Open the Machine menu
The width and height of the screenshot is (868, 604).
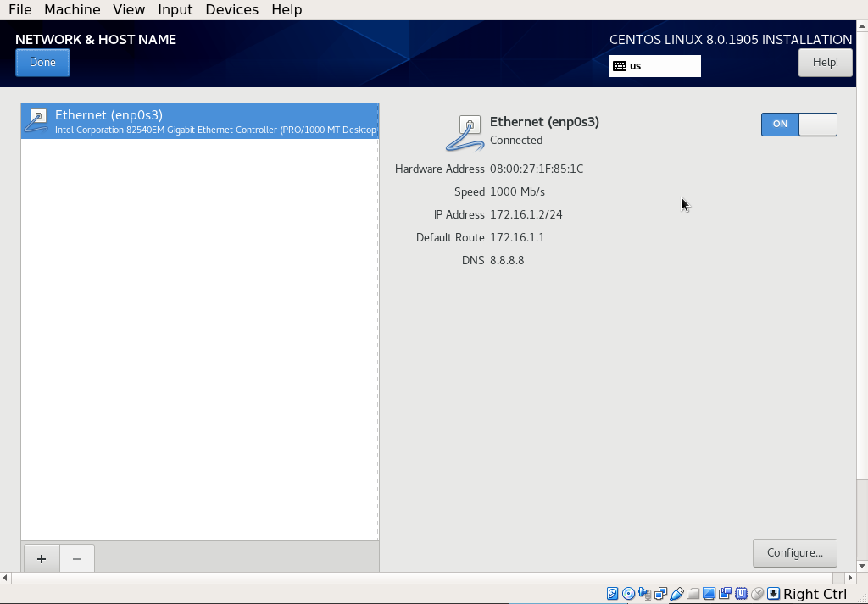(72, 9)
